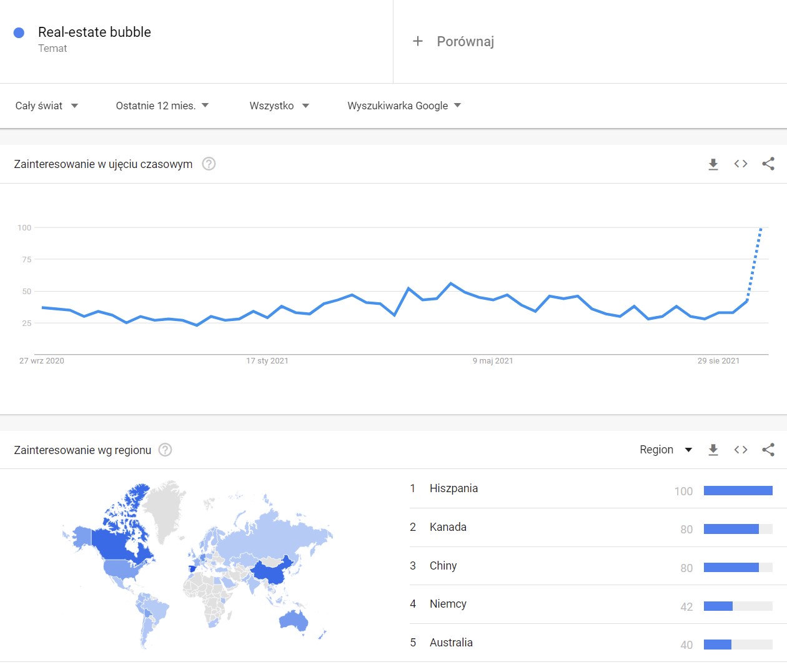The width and height of the screenshot is (787, 672).
Task: Click Porównaj to add comparison term
Action: [x=454, y=41]
